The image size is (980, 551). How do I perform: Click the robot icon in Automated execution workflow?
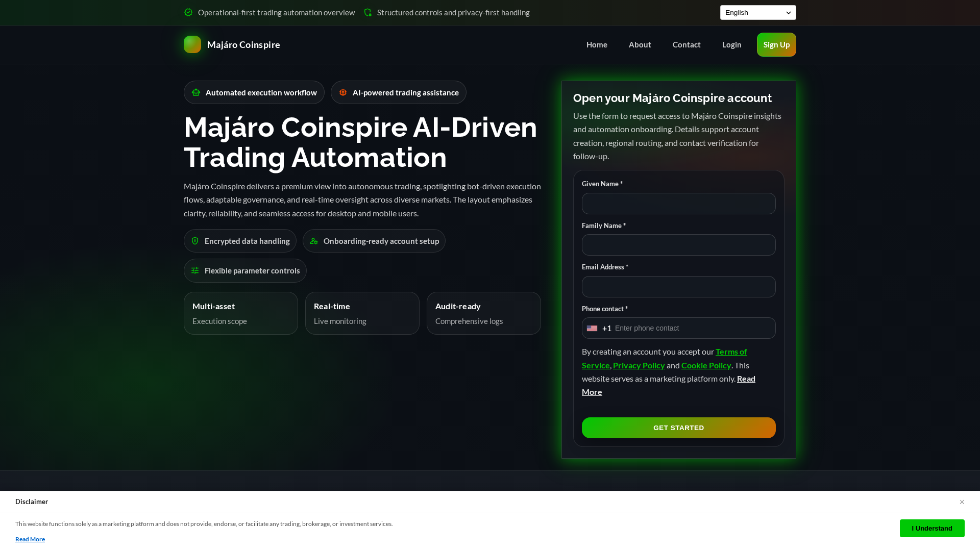pyautogui.click(x=196, y=92)
